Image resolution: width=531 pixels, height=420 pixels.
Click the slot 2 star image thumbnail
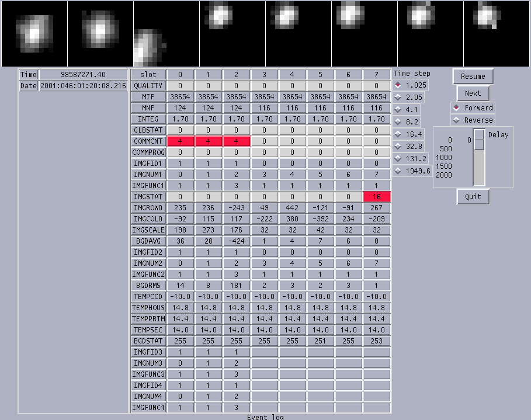click(166, 33)
